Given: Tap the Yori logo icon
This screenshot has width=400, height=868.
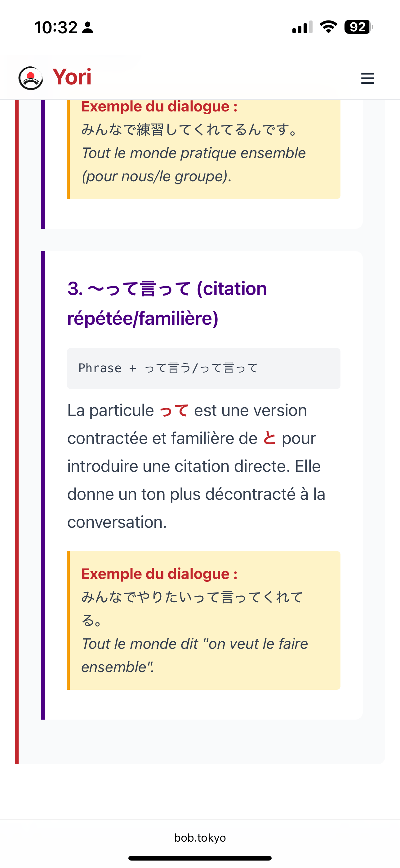Looking at the screenshot, I should click(x=31, y=78).
